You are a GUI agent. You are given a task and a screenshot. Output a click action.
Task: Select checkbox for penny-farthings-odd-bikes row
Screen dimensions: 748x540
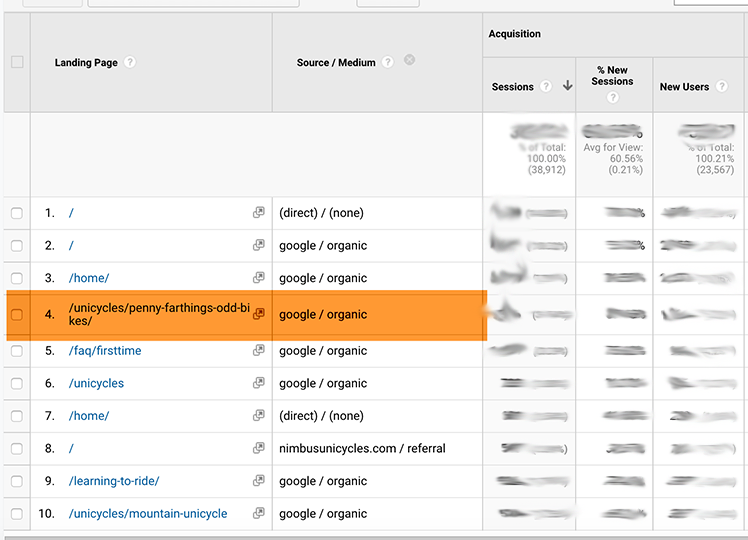(x=17, y=315)
